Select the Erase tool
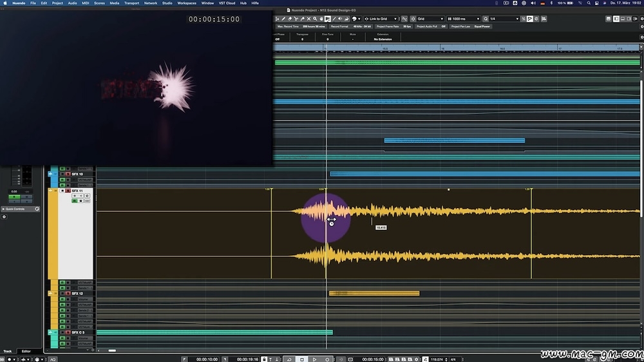 tap(290, 19)
